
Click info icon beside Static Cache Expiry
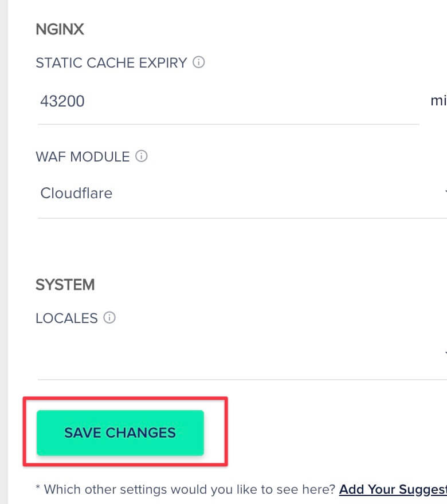click(x=198, y=62)
